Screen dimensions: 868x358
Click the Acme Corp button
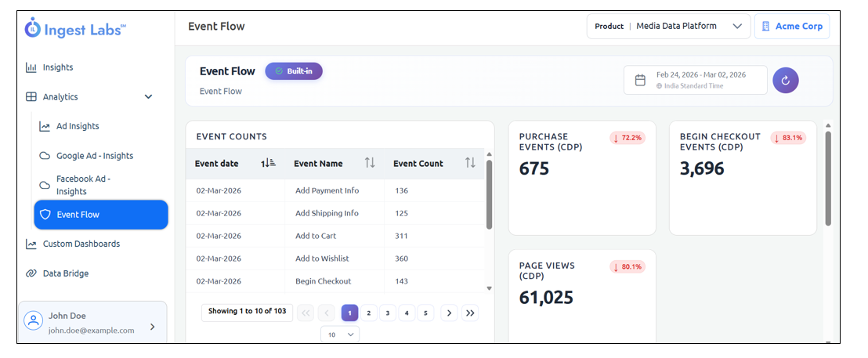coord(791,26)
